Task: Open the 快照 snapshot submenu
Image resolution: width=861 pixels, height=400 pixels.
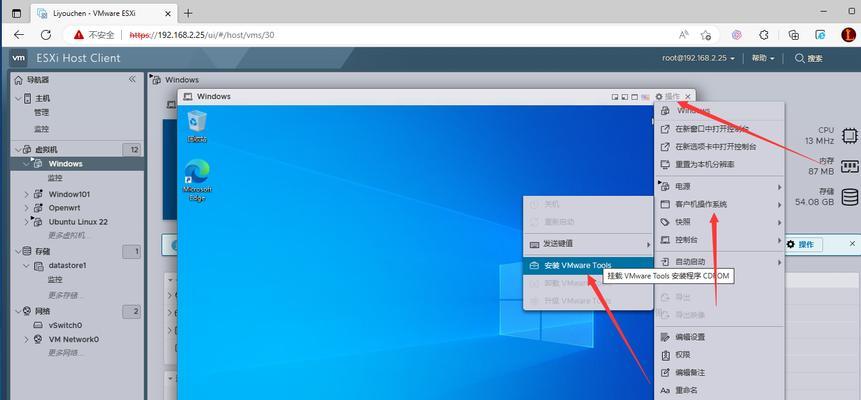Action: pyautogui.click(x=720, y=223)
